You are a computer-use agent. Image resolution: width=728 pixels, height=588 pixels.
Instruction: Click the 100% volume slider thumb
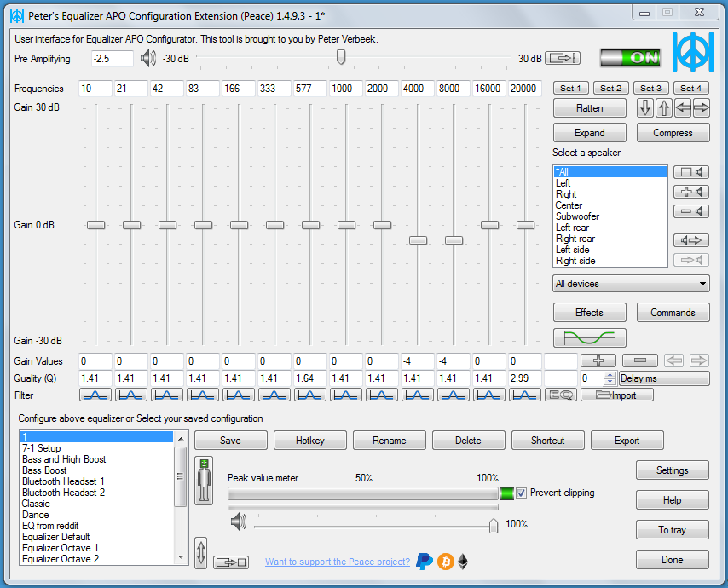pos(494,525)
